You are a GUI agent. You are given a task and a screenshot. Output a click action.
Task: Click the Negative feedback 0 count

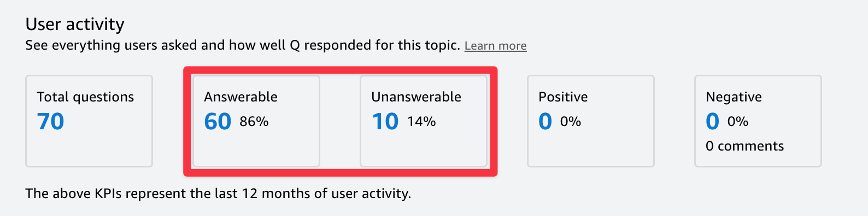coord(713,121)
